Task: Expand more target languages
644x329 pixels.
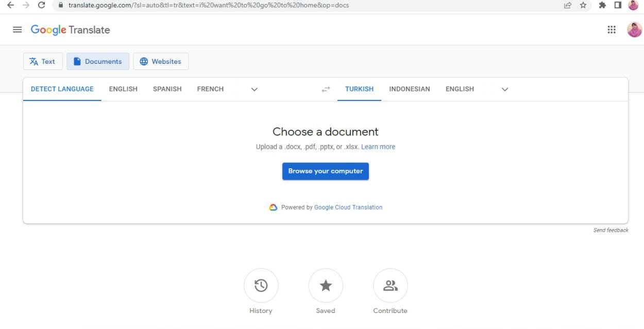Action: point(505,89)
